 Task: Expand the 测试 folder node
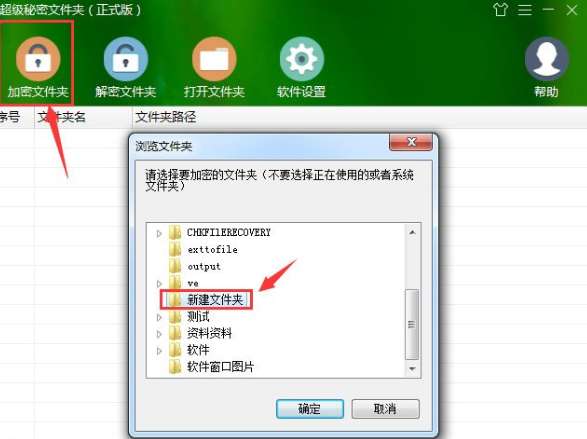tap(159, 317)
